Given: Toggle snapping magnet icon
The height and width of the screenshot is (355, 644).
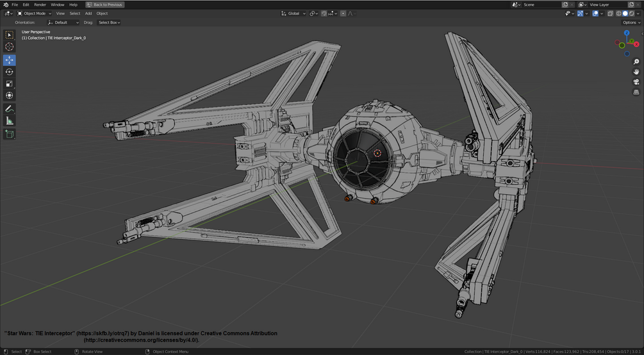Looking at the screenshot, I should tap(324, 13).
